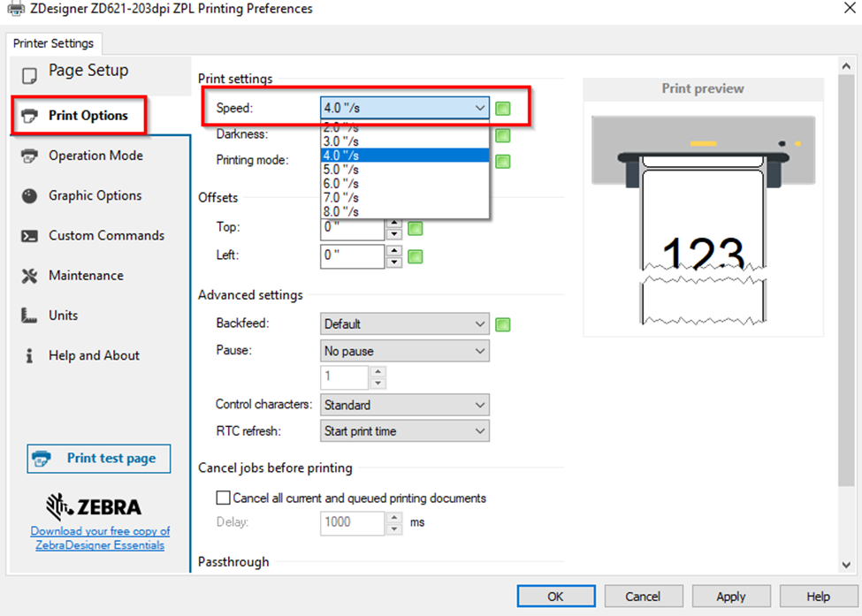Viewport: 862px width, 616px height.
Task: Click the Zebra logo
Action: [94, 506]
